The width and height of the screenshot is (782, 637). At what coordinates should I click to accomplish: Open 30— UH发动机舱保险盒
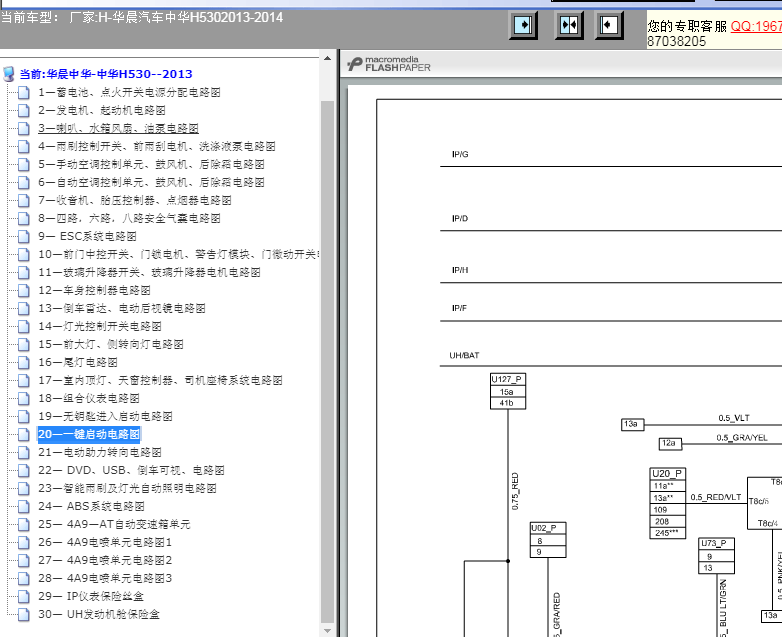click(99, 614)
